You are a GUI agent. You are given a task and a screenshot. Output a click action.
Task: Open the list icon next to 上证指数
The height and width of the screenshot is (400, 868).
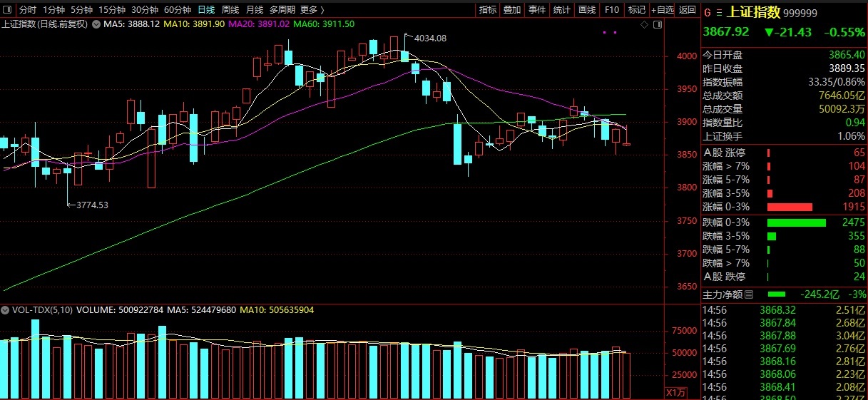[x=718, y=13]
